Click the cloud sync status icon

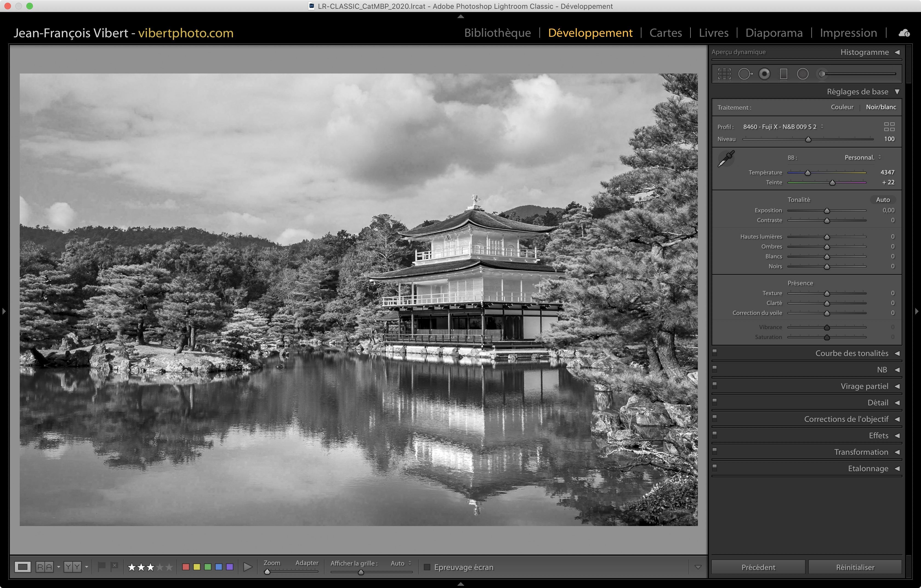coord(904,33)
